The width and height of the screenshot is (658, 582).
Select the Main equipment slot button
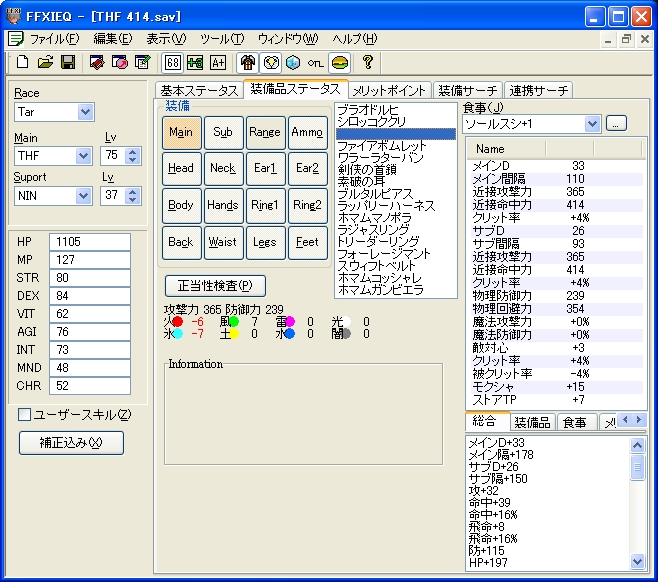pyautogui.click(x=181, y=133)
